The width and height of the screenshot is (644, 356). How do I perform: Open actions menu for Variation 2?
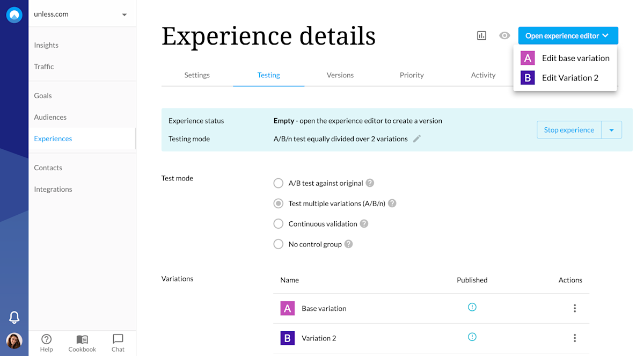(575, 338)
